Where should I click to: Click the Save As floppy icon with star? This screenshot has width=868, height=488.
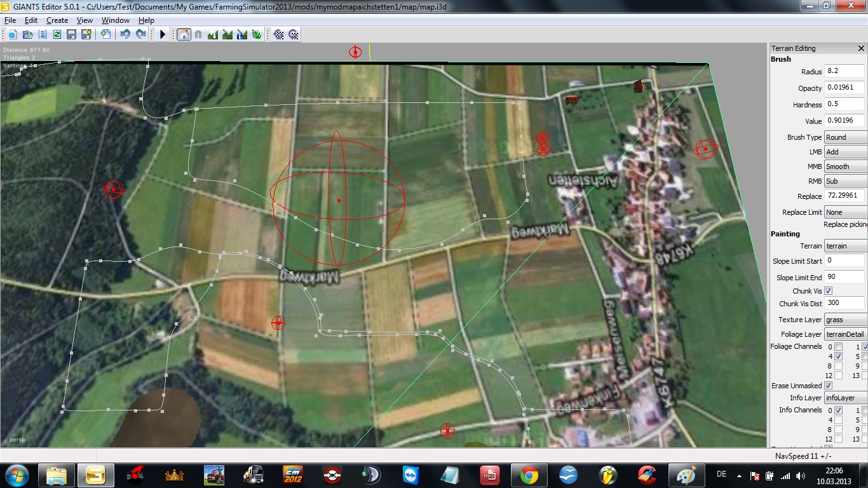pos(86,34)
